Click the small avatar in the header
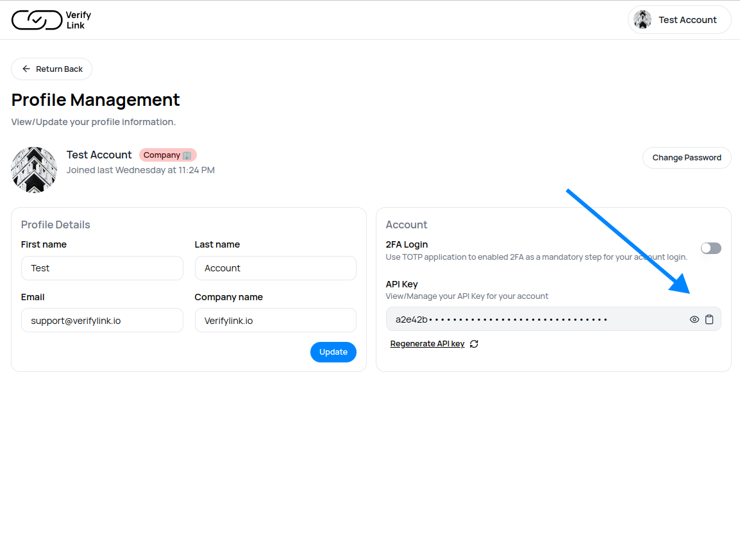This screenshot has height=560, width=740. pos(642,20)
